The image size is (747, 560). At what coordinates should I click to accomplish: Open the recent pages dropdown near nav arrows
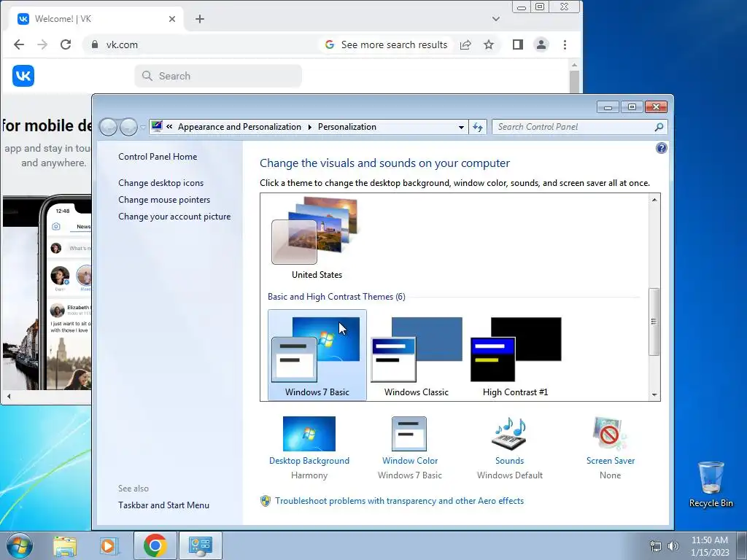143,127
